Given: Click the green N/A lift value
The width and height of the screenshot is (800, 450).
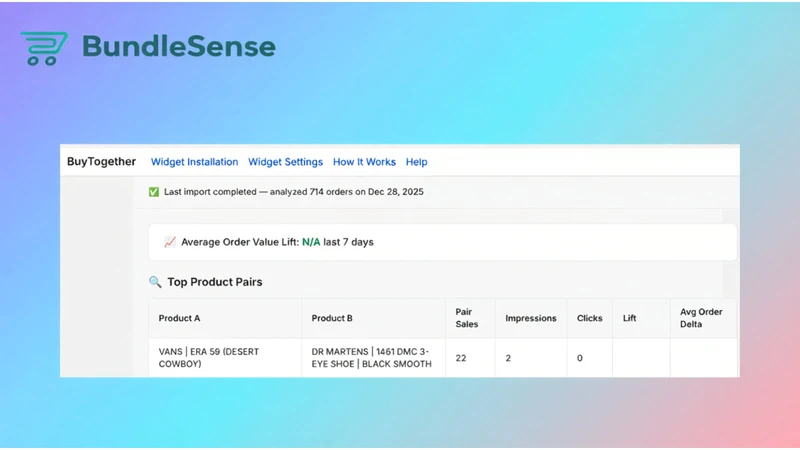Looking at the screenshot, I should [x=311, y=242].
